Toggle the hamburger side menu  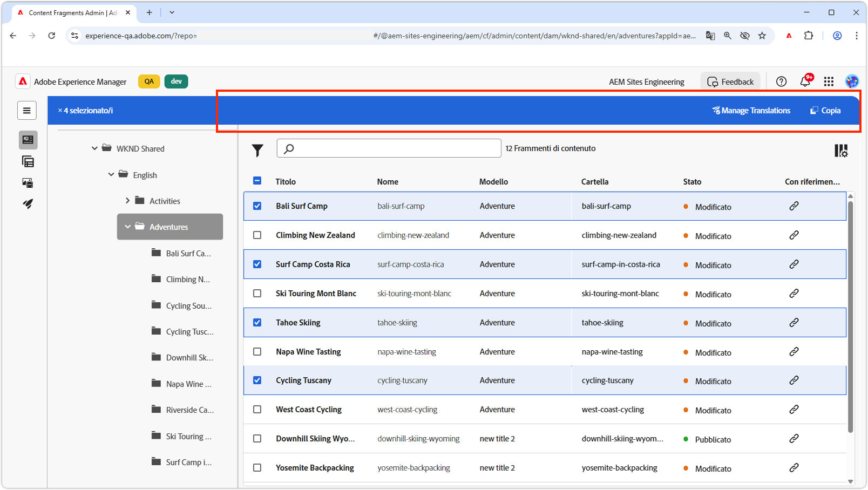pos(27,111)
